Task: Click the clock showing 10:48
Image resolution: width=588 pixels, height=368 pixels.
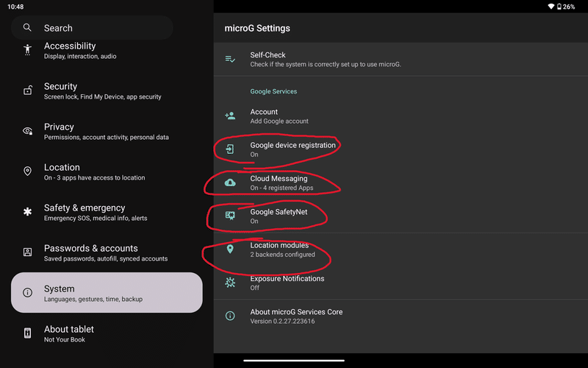Action: tap(15, 7)
